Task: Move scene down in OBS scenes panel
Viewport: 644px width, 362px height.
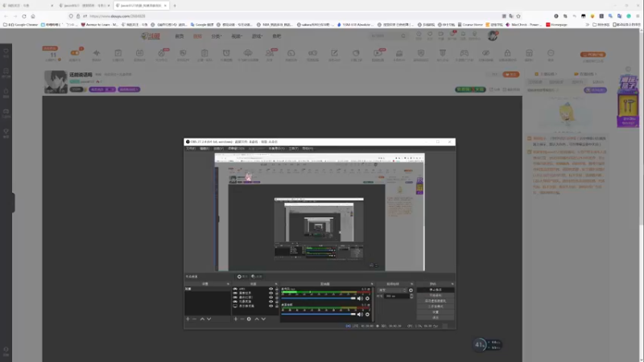Action: coord(209,319)
